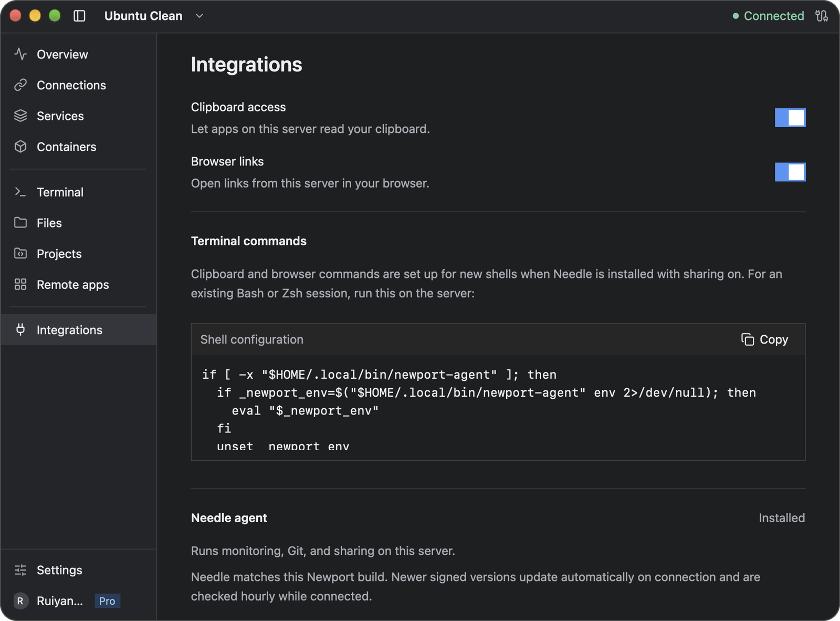Click the Needle agent heading
Screen dimensions: 840x621
(229, 518)
